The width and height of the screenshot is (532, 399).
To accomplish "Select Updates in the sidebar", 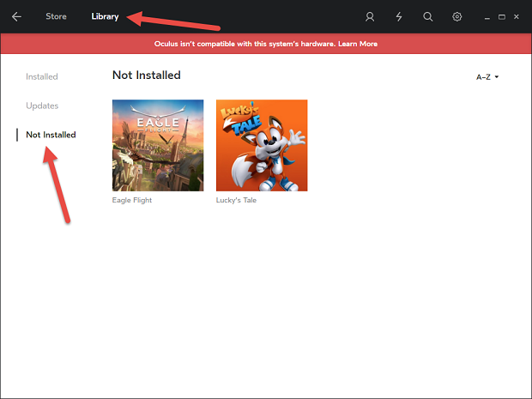I will pyautogui.click(x=42, y=106).
